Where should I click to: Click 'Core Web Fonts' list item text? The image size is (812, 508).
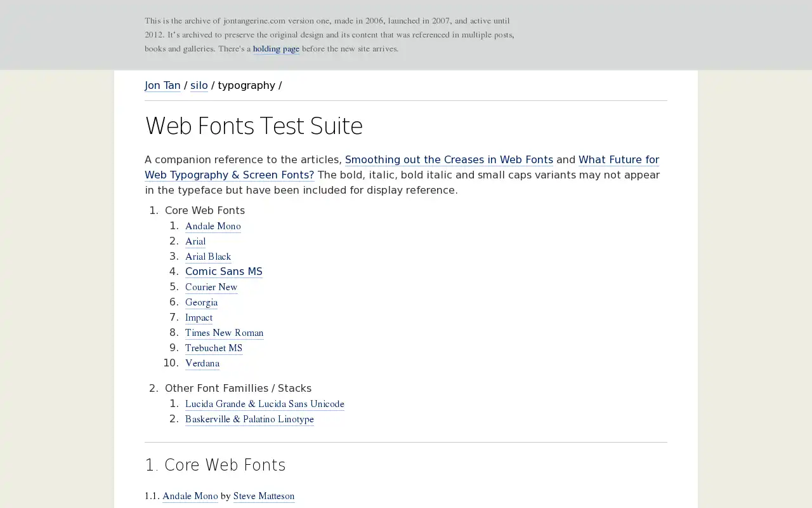[205, 211]
